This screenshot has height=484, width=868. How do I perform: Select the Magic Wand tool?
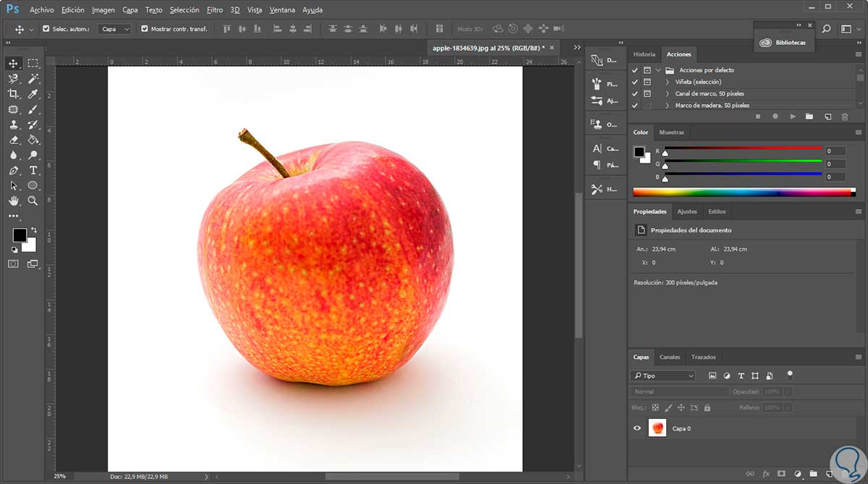point(33,79)
